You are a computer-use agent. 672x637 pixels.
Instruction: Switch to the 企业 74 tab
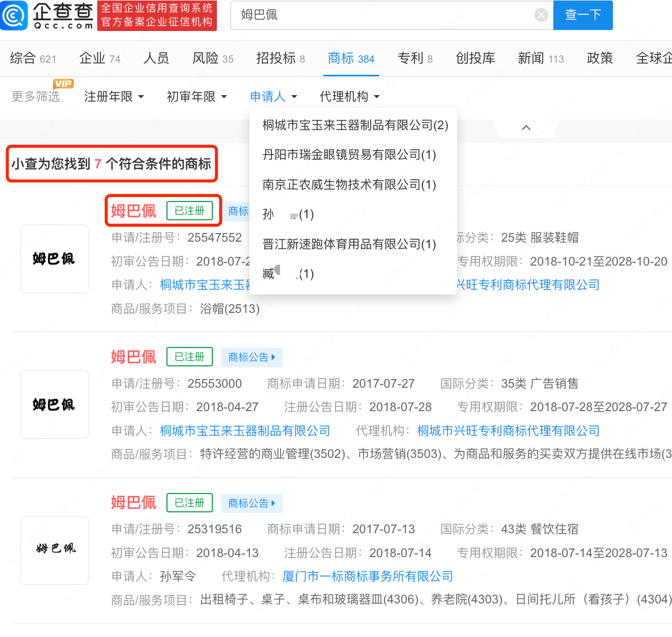point(100,59)
